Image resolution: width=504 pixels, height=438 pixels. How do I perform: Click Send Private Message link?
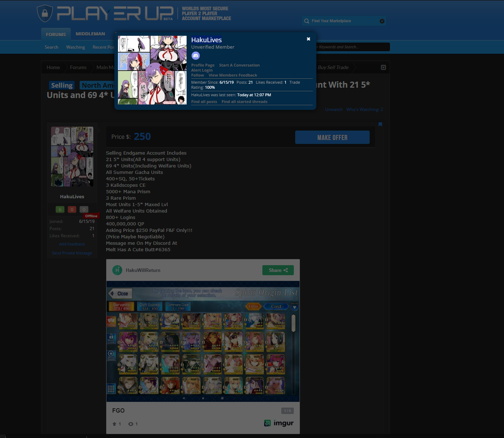point(72,253)
